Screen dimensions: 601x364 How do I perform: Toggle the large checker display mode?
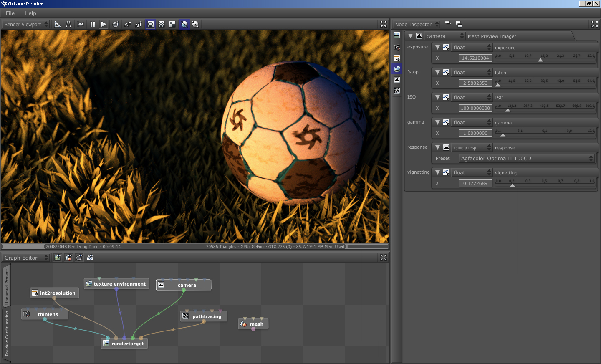coord(172,24)
